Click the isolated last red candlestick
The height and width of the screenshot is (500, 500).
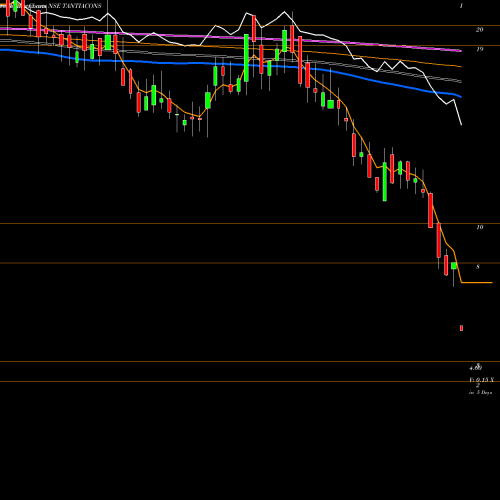click(x=461, y=328)
